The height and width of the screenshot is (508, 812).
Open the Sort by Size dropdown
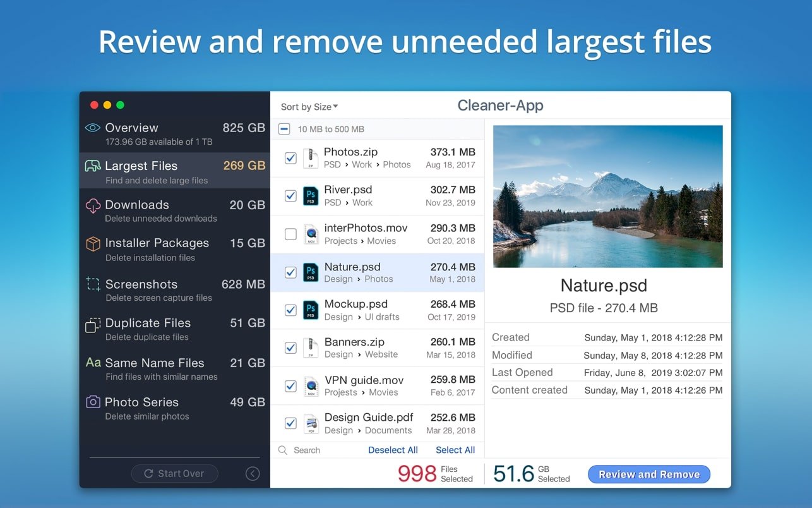309,107
